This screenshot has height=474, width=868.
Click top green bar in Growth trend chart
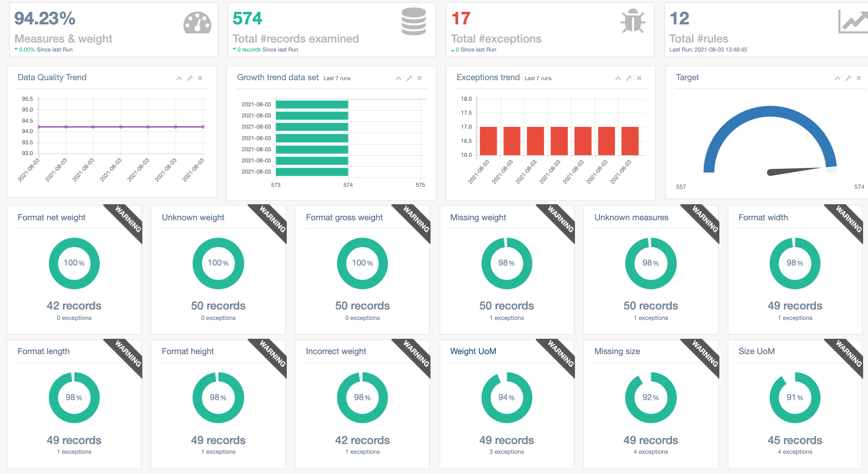pyautogui.click(x=312, y=104)
